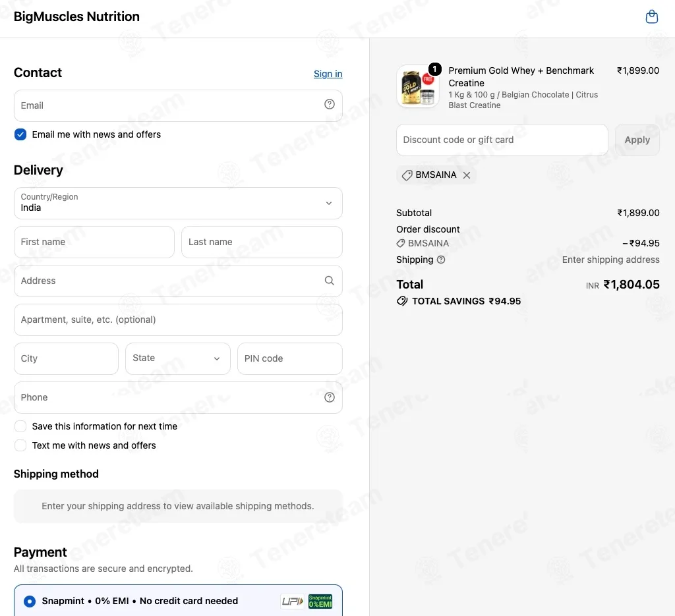The width and height of the screenshot is (675, 616).
Task: Check Save this information for next time
Action: point(20,426)
